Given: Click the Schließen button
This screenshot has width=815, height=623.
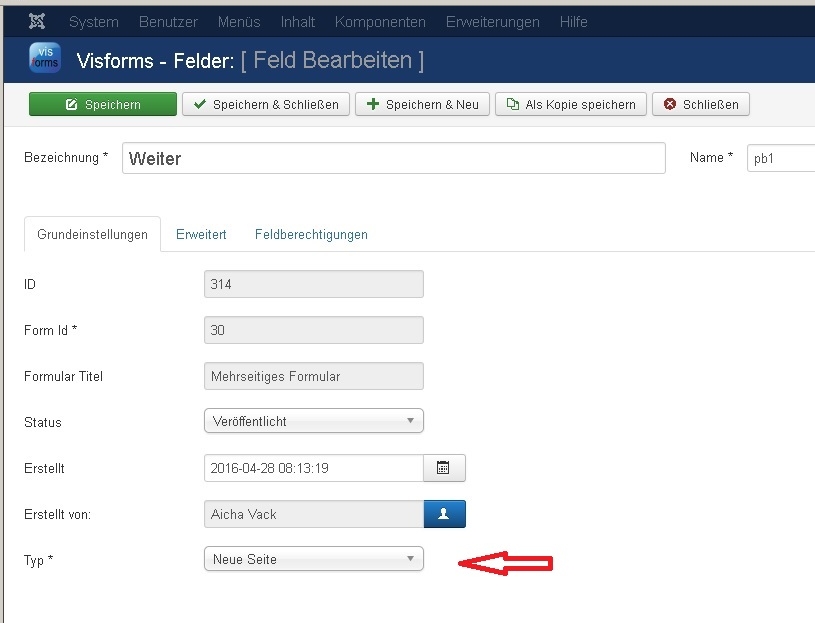Looking at the screenshot, I should tap(701, 104).
